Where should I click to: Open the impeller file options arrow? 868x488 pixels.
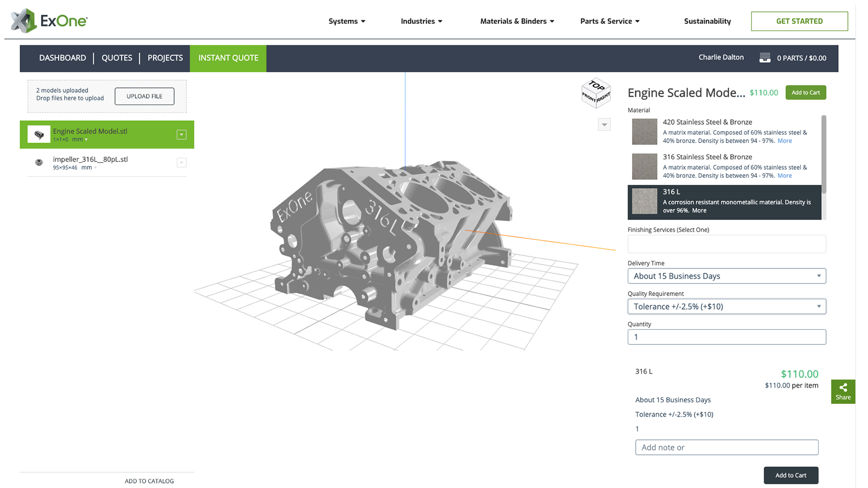tap(182, 163)
